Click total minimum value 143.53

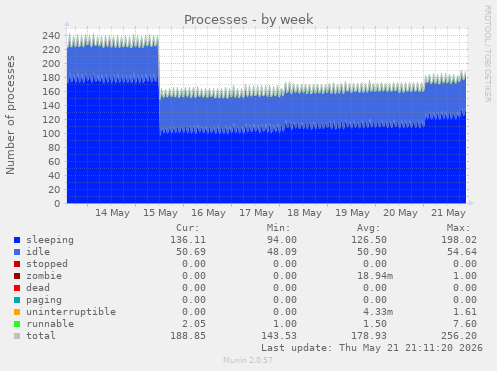(x=279, y=336)
